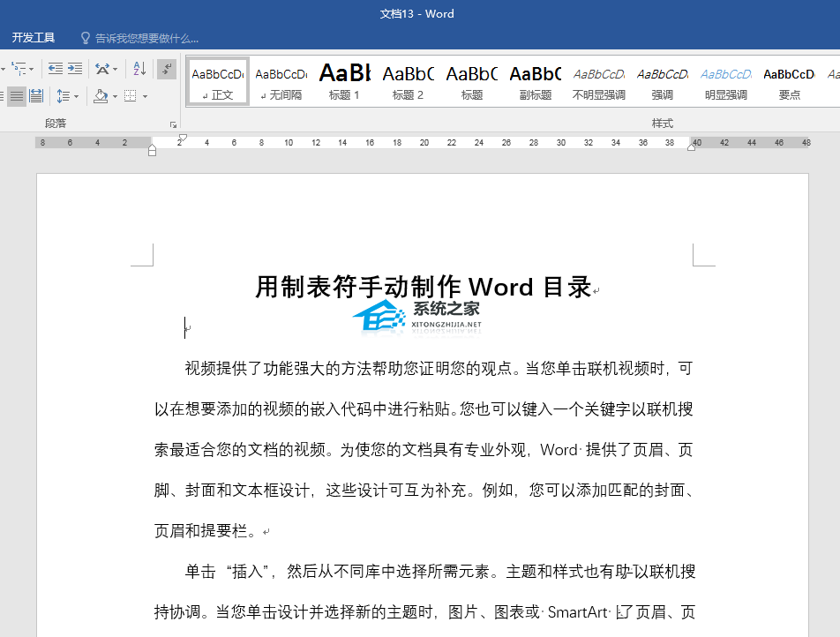
Task: Toggle show/hide paragraph marks
Action: (x=166, y=69)
